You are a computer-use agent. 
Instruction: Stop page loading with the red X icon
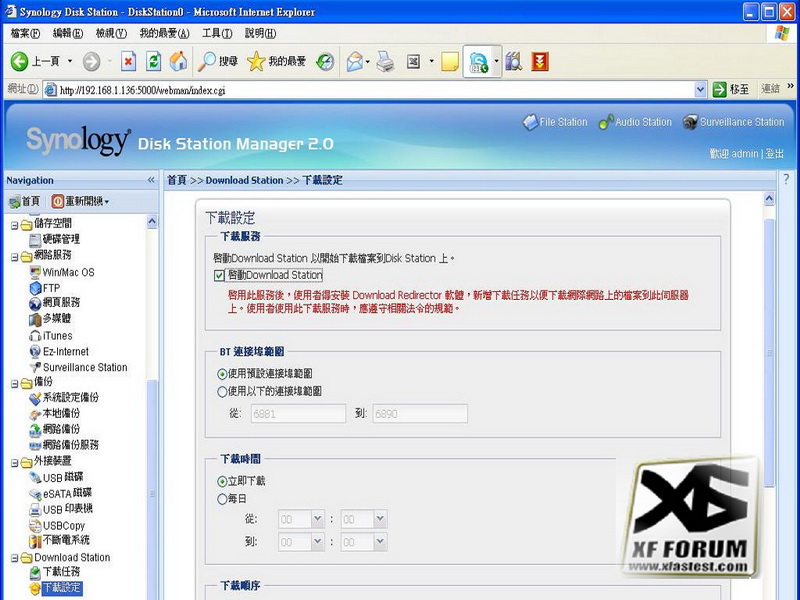pyautogui.click(x=129, y=62)
